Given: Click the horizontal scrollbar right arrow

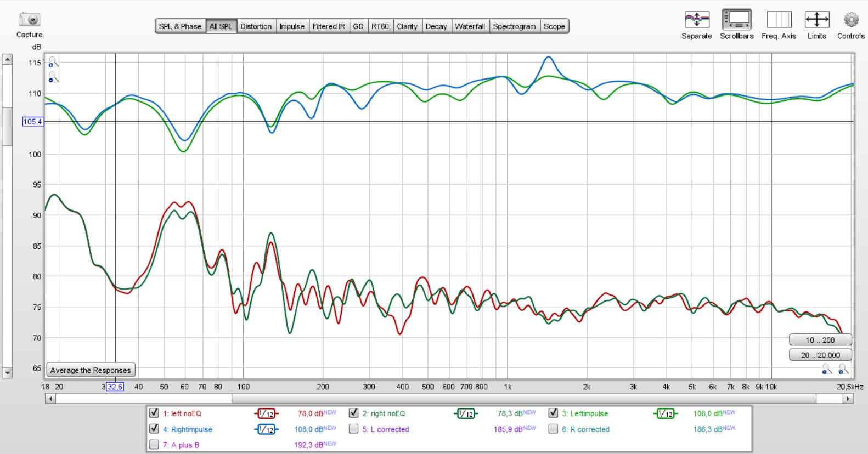Looking at the screenshot, I should point(848,399).
